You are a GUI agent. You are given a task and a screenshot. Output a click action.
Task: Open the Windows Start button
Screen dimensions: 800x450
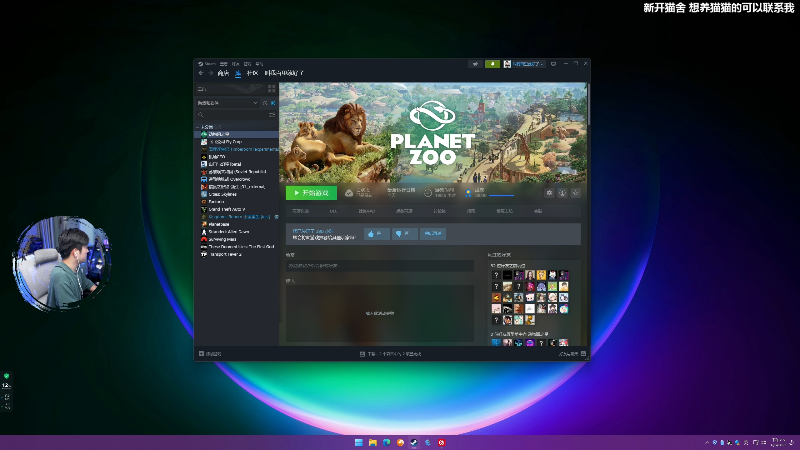click(359, 442)
